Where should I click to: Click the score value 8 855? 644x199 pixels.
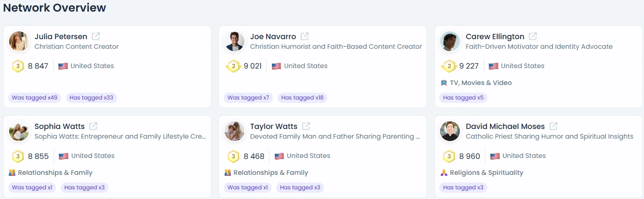39,156
